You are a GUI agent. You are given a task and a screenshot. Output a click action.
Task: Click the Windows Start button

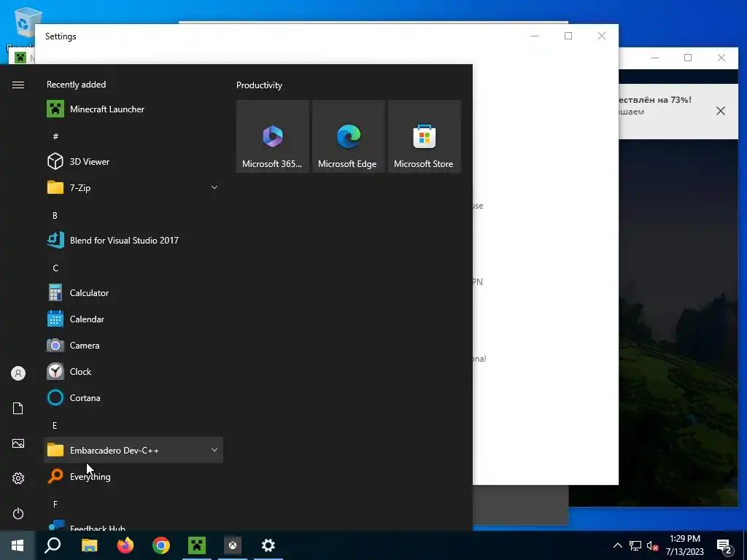18,545
